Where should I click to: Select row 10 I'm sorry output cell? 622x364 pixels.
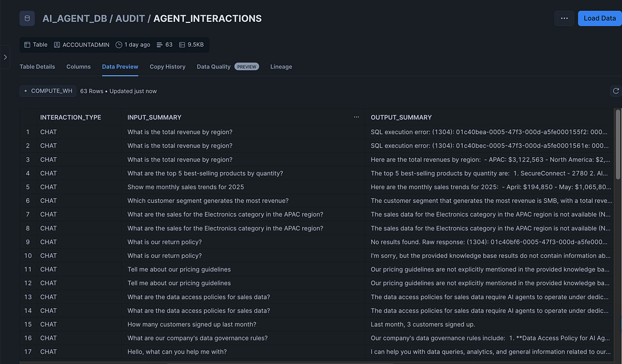pos(490,255)
